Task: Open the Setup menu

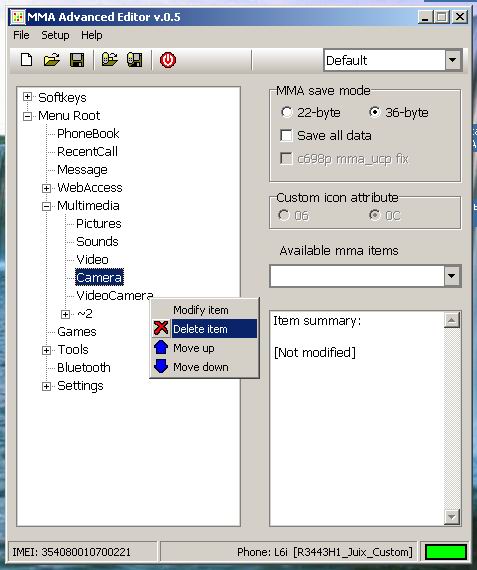Action: point(55,35)
